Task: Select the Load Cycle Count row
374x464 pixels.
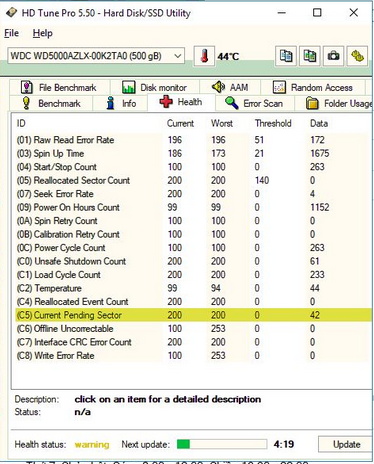Action: tap(193, 275)
